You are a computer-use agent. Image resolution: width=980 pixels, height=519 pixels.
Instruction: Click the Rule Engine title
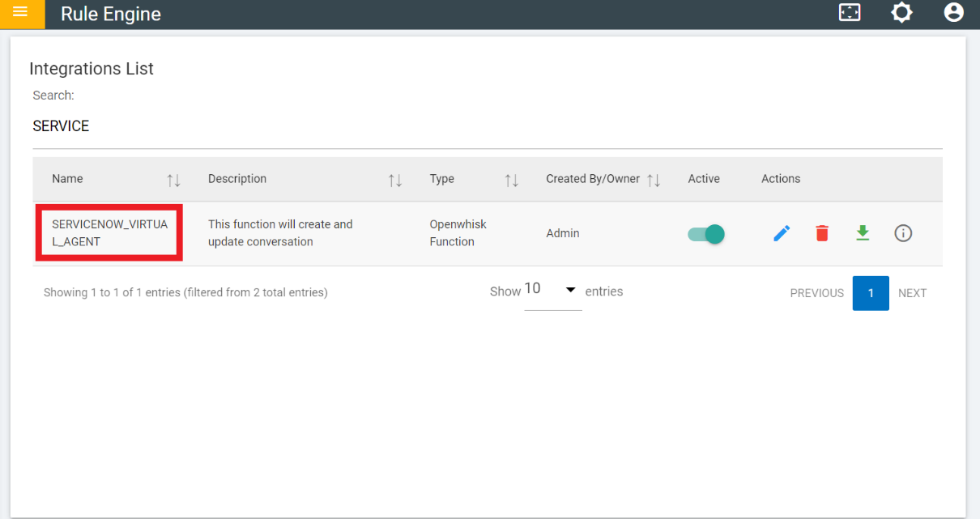coord(111,14)
